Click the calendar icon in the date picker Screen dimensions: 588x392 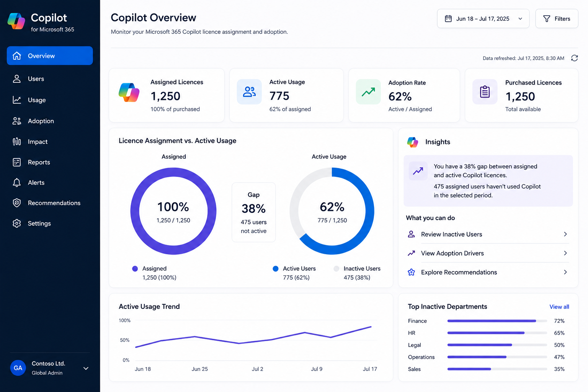point(448,19)
